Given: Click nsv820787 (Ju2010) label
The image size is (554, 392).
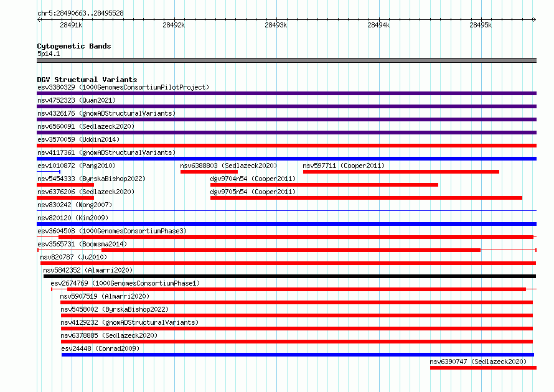Looking at the screenshot, I should 73,257.
